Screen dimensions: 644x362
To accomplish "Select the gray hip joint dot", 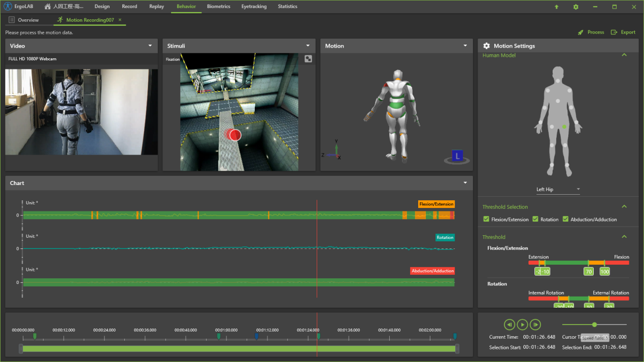I will [552, 126].
